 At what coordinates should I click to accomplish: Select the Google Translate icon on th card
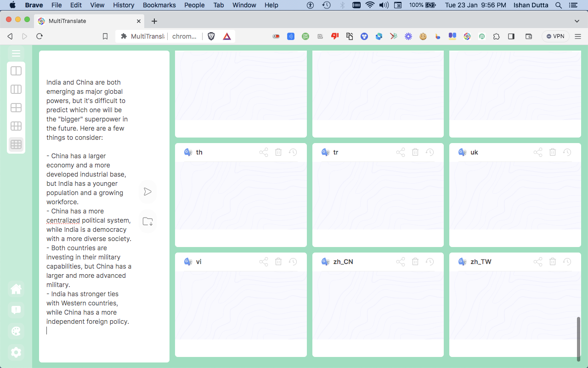(x=188, y=152)
